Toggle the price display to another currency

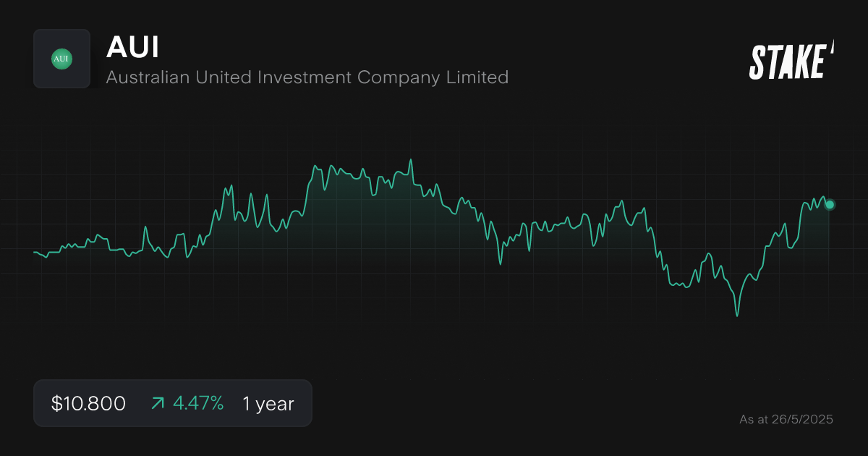coord(87,403)
